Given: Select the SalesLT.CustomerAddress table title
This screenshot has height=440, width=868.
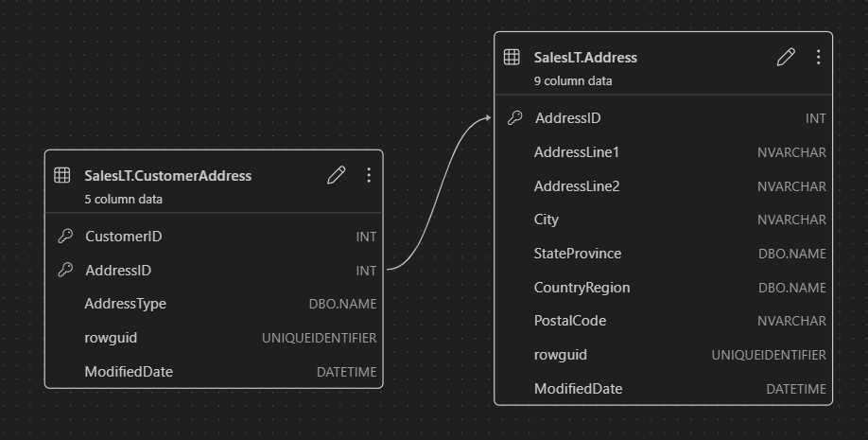Looking at the screenshot, I should 167,176.
